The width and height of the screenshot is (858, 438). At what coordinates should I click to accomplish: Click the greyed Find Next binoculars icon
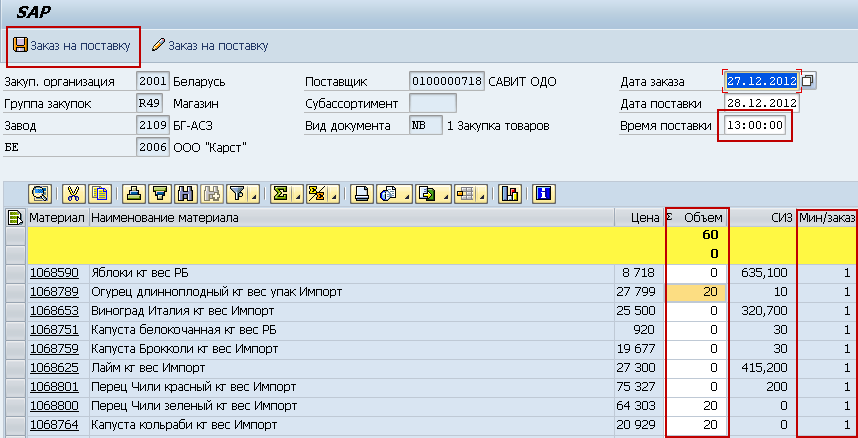[211, 193]
